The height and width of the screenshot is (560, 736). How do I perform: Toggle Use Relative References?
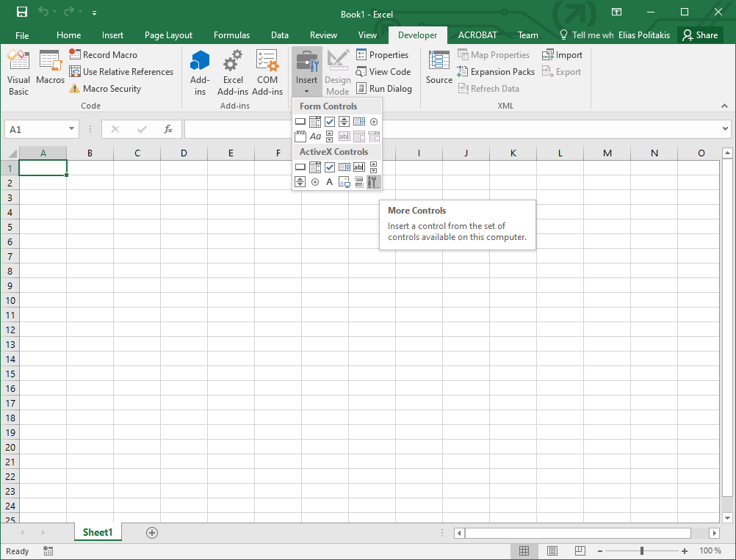point(121,72)
